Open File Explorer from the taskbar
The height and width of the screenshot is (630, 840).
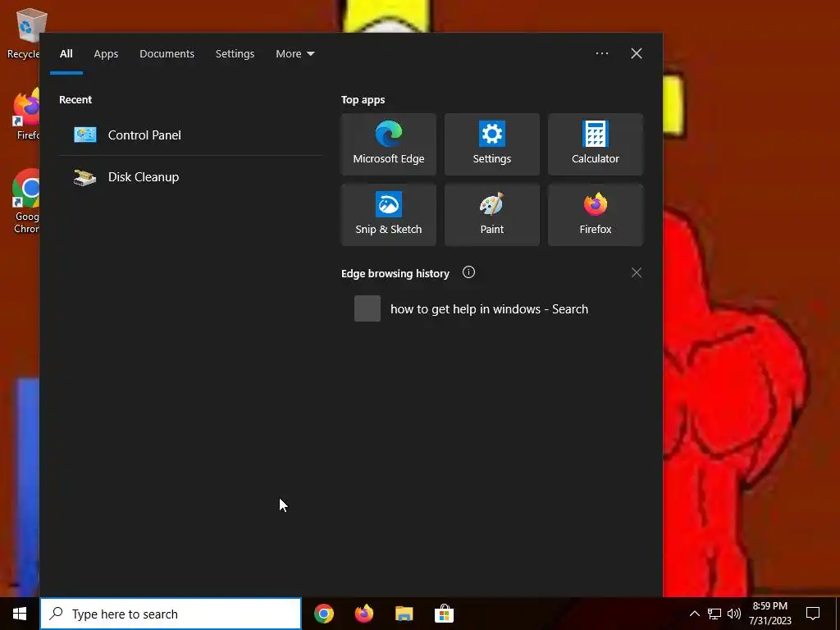tap(404, 614)
